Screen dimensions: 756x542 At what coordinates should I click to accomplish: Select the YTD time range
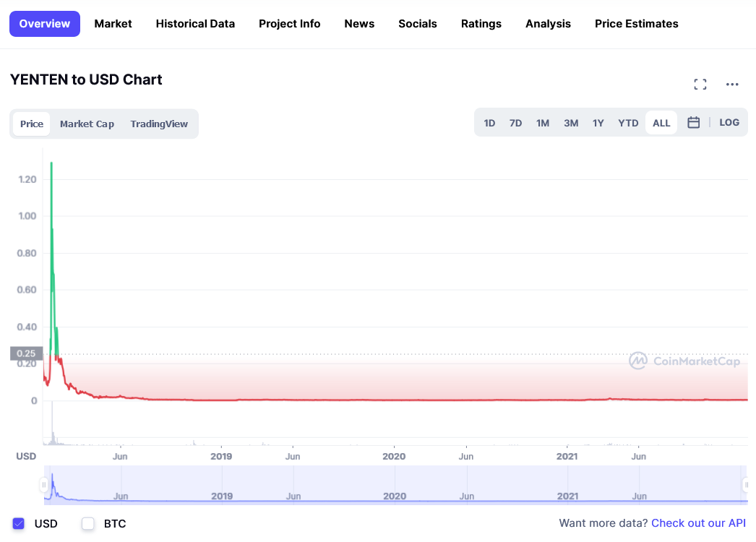click(x=628, y=123)
